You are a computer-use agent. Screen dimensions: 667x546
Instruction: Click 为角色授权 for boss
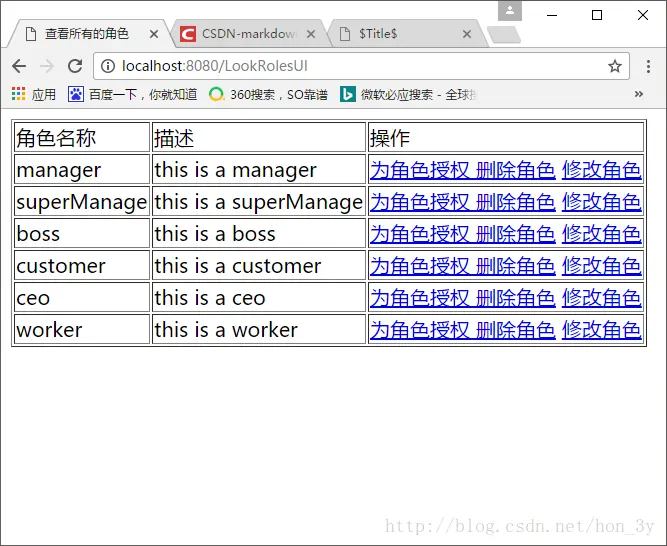pyautogui.click(x=419, y=234)
